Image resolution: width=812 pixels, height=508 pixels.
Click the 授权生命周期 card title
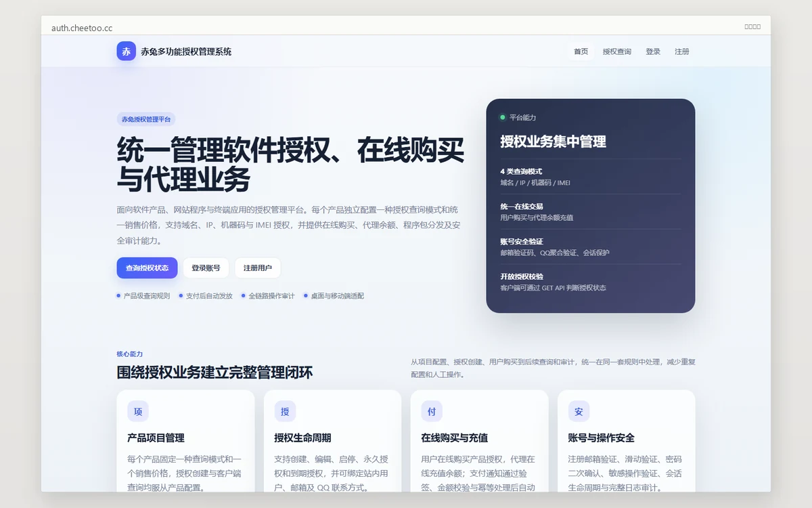(302, 438)
